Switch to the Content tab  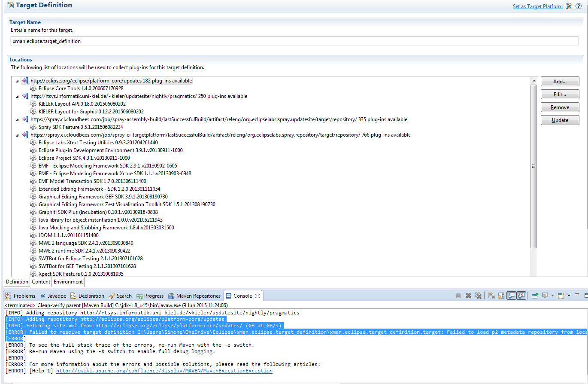[x=41, y=281]
